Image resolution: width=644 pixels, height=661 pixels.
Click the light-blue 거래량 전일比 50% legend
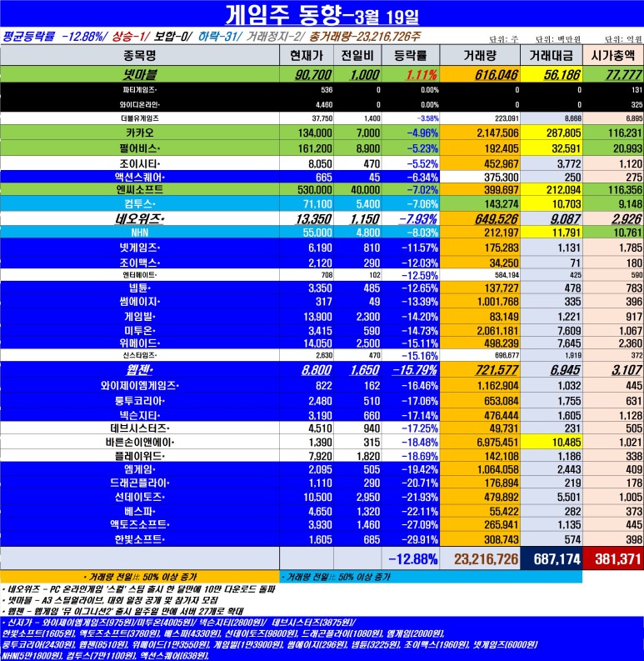point(431,577)
